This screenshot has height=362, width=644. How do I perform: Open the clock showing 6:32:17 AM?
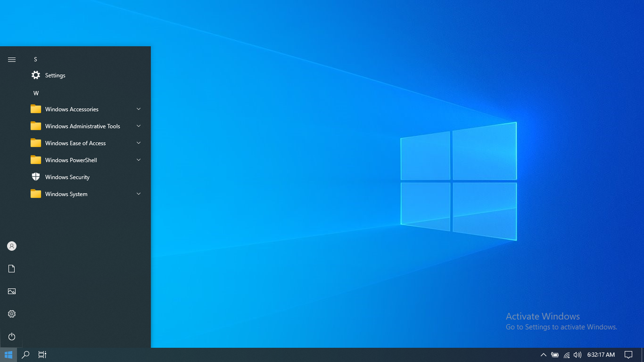tap(601, 354)
